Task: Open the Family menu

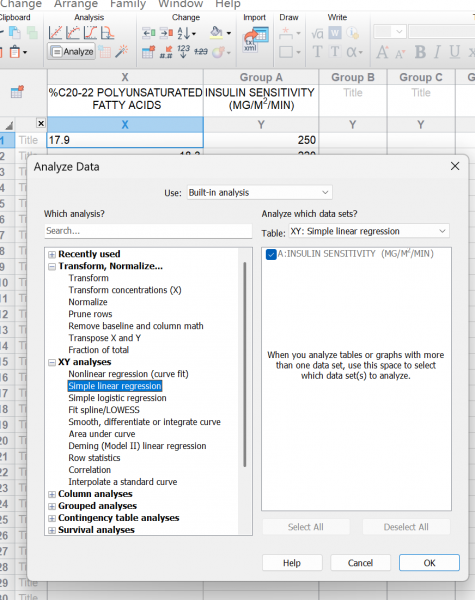Action: click(x=128, y=4)
